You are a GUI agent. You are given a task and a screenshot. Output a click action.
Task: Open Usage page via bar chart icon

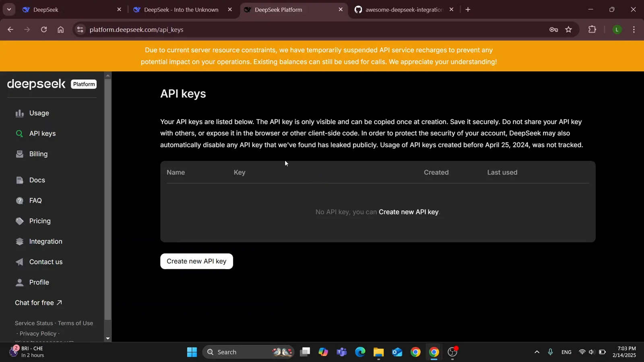[x=19, y=113]
